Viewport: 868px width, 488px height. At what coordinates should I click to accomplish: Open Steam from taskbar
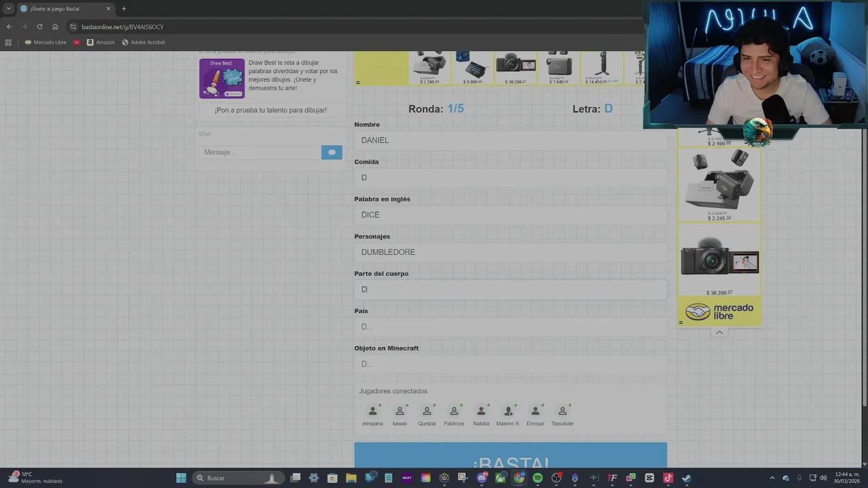click(x=686, y=478)
